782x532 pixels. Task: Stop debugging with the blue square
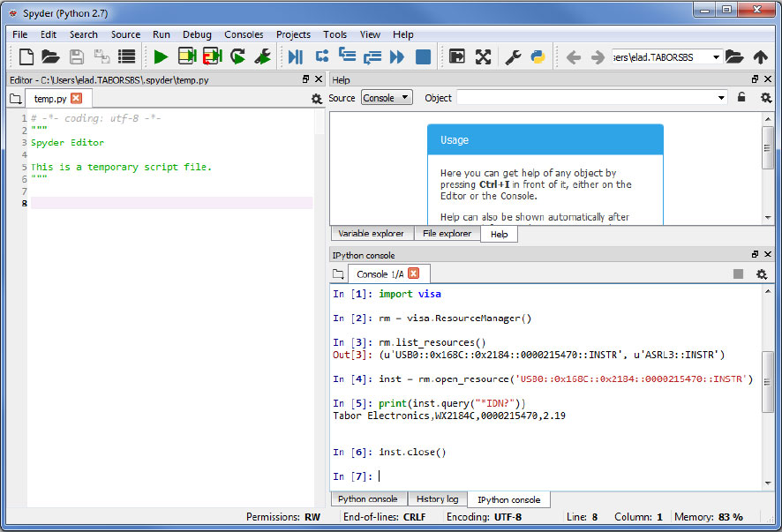(x=423, y=56)
